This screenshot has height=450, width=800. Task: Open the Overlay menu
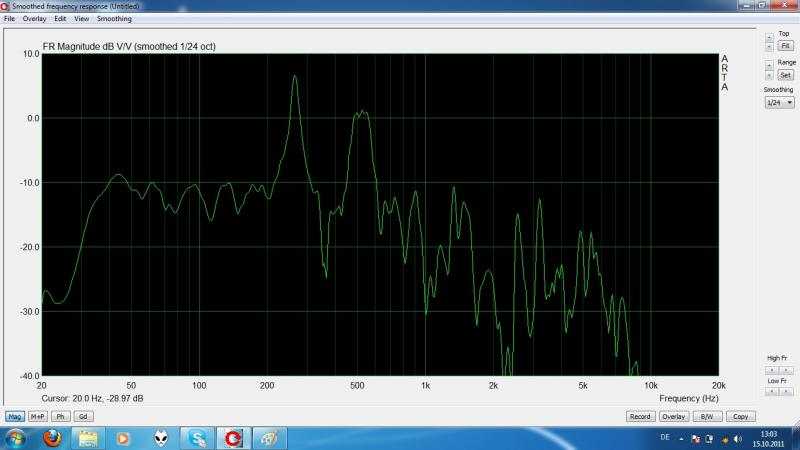(x=34, y=19)
